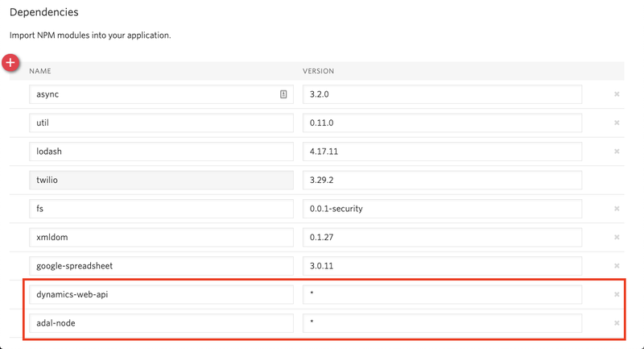Screen dimensions: 644x349
Task: Click the small icon inside the async name field
Action: point(283,94)
